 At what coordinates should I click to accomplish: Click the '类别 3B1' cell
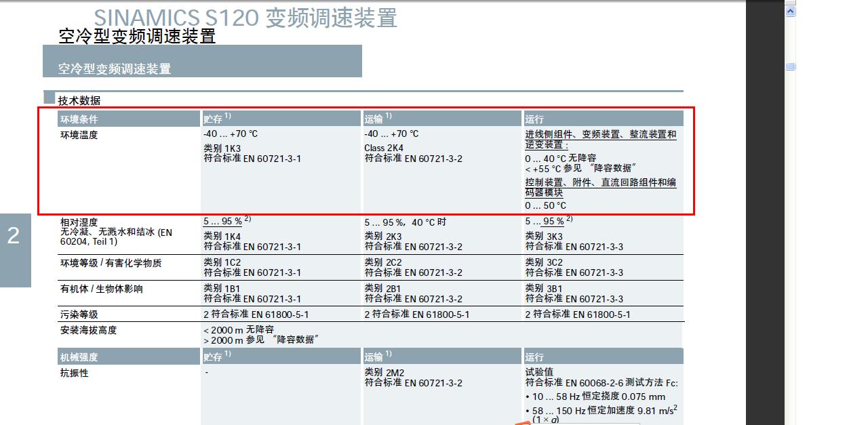pos(544,288)
